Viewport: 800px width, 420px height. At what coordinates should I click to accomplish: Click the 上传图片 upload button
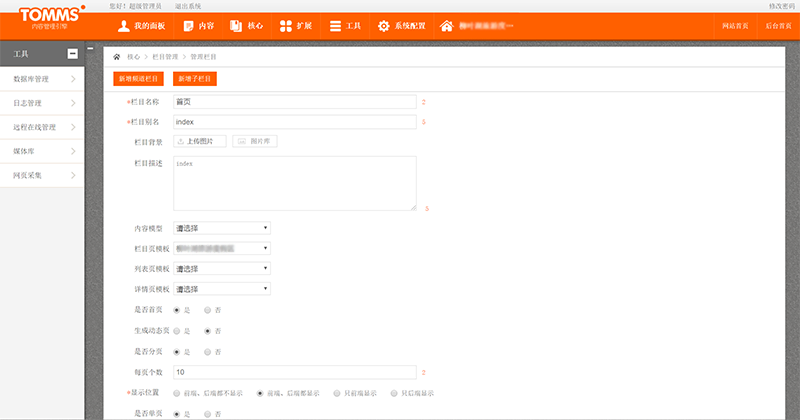200,142
